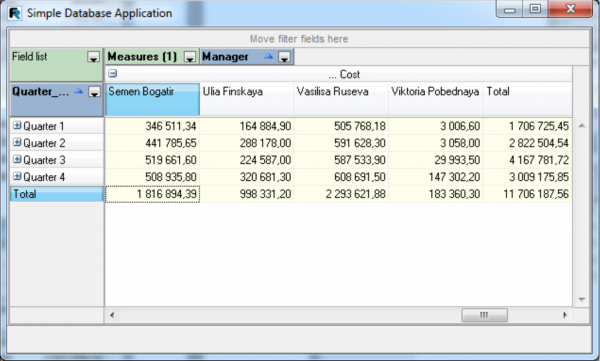Image resolution: width=600 pixels, height=361 pixels.
Task: Select total cell 183 360,30
Action: point(435,194)
